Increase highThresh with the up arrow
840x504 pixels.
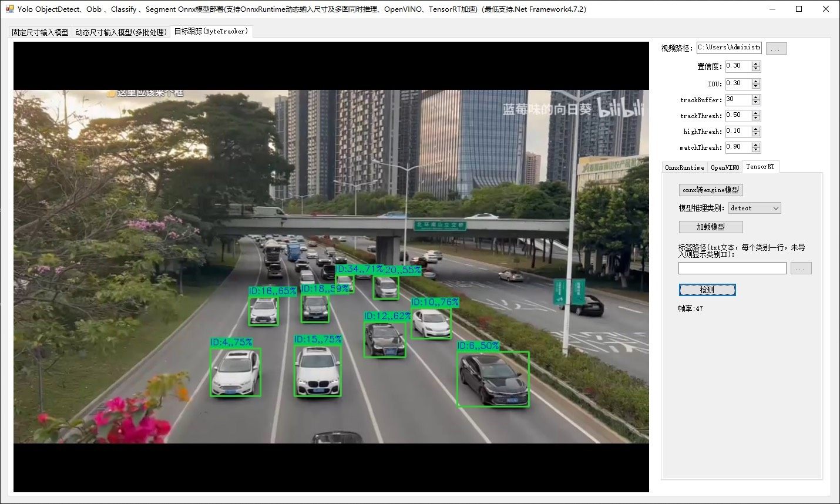(756, 129)
